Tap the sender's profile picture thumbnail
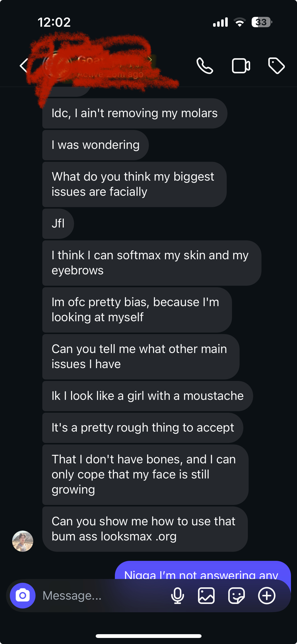The height and width of the screenshot is (644, 297). (x=23, y=541)
